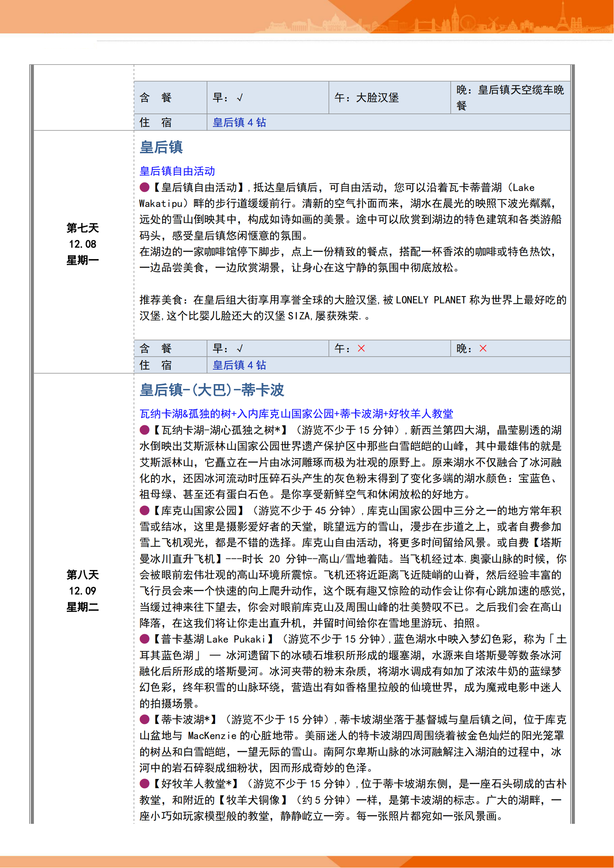The width and height of the screenshot is (614, 868).
Task: Click the purple bullet before 【瓦纳卡湖-湖心孤独之树*】
Action: point(144,430)
